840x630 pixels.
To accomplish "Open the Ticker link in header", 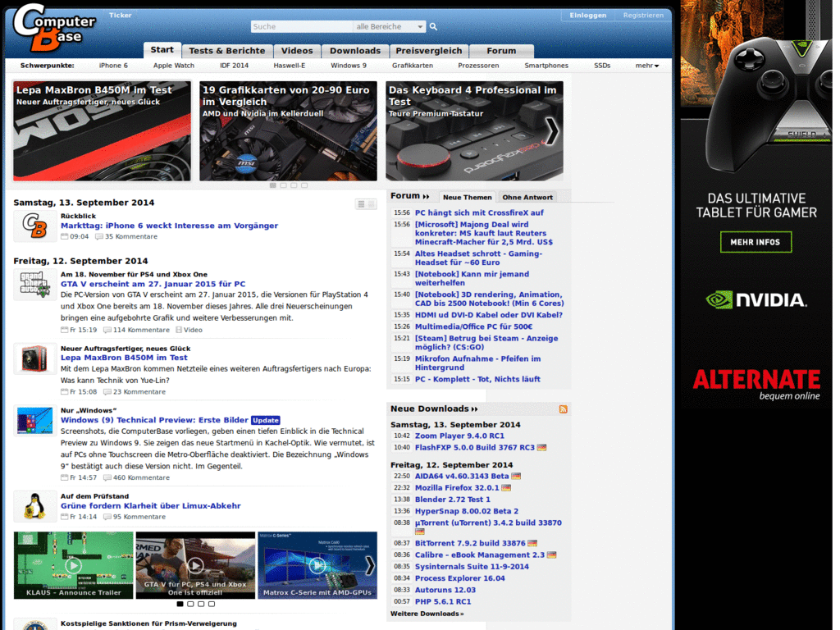I will (120, 15).
